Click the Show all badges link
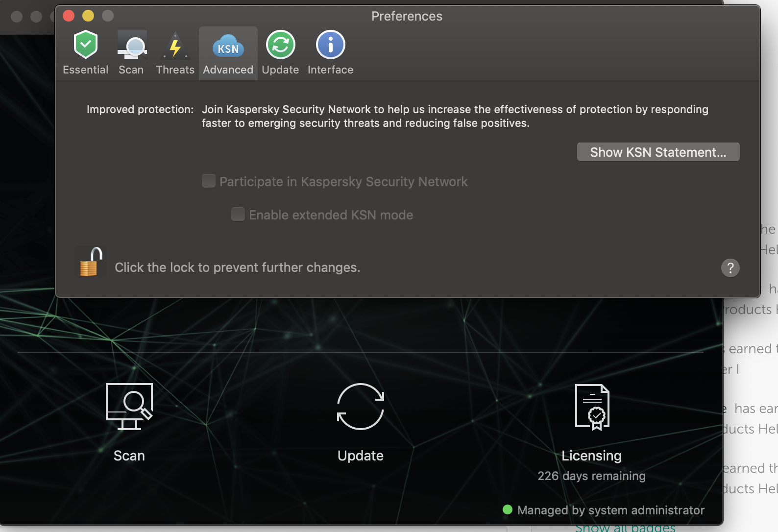Viewport: 778px width, 532px height. coord(625,528)
